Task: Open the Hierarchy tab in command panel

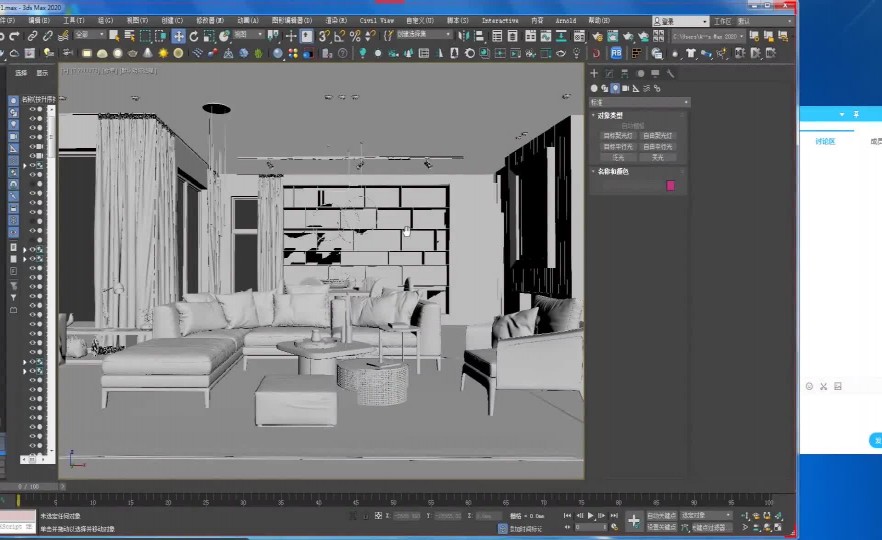Action: [x=624, y=74]
